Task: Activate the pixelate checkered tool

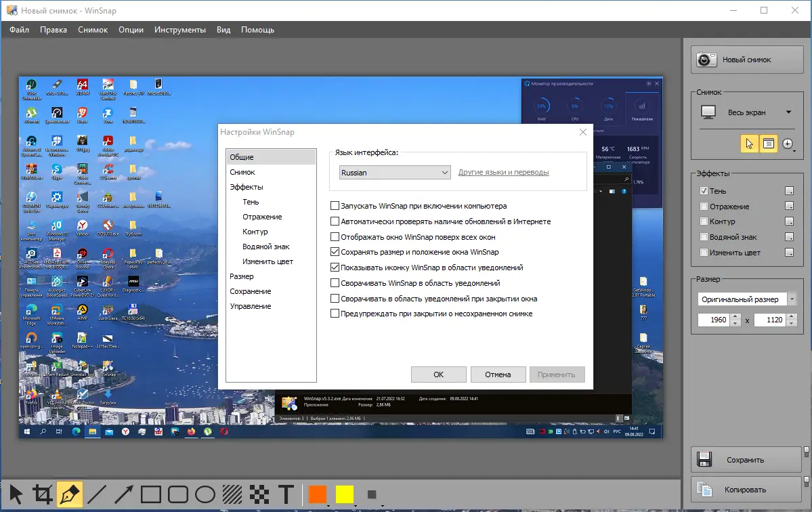Action: (259, 494)
